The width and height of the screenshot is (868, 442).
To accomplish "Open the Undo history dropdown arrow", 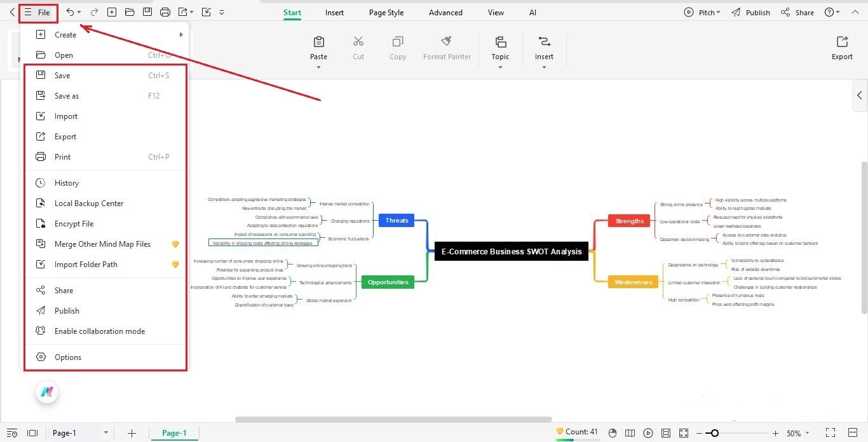I will [79, 13].
